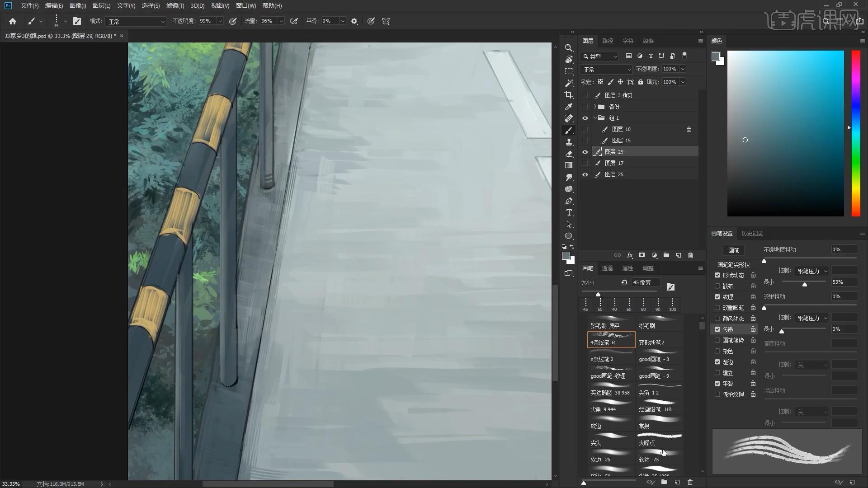Screen dimensions: 868x488
Task: Click canvas vertical scrollbar
Action: click(555, 333)
